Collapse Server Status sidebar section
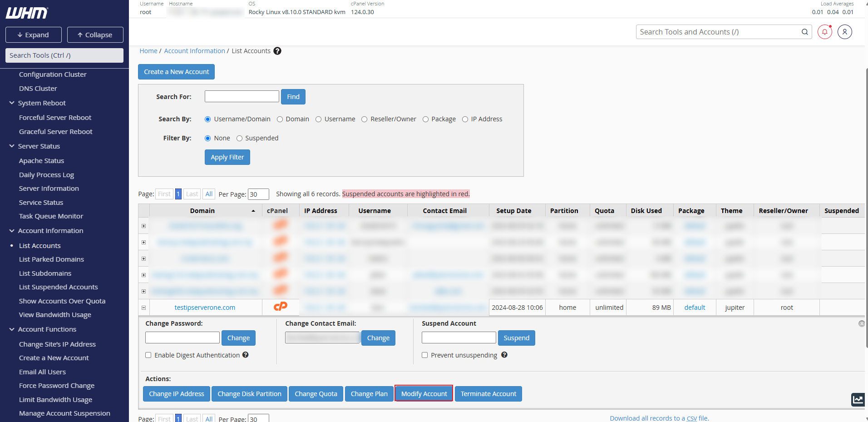 pos(12,146)
